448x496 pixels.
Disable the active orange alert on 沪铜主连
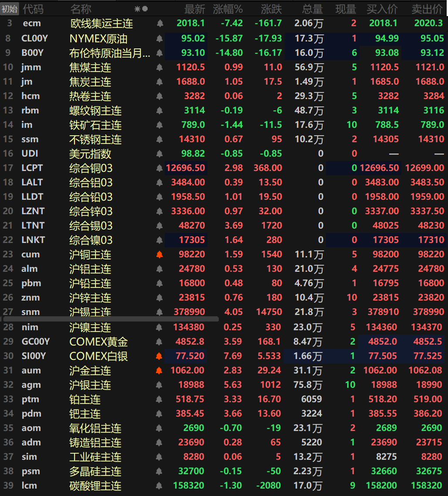pos(160,254)
